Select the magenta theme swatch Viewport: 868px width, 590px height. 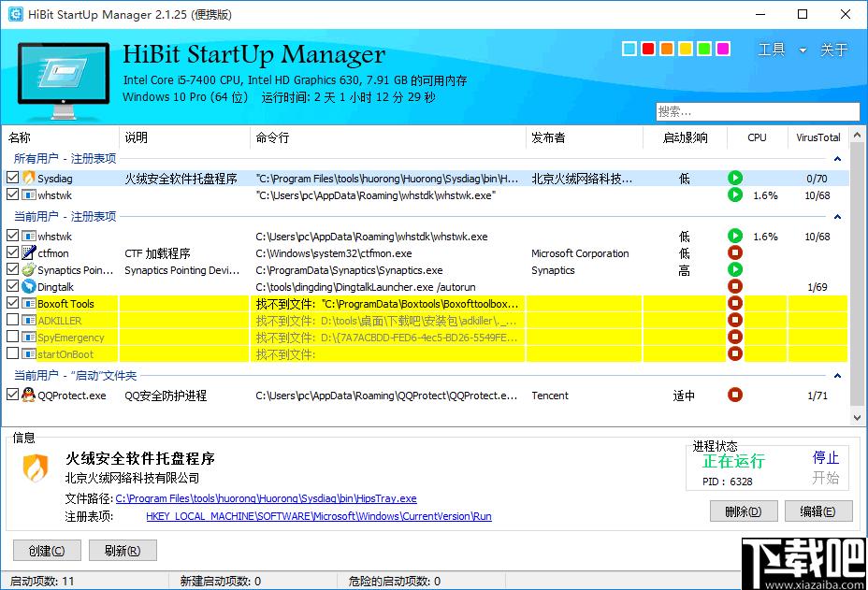pos(723,49)
